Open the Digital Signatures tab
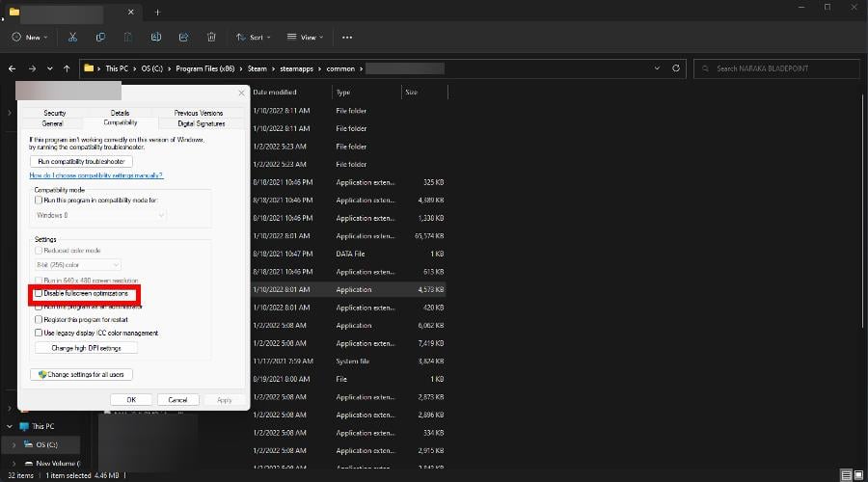Viewport: 868px width, 482px height. [x=202, y=123]
